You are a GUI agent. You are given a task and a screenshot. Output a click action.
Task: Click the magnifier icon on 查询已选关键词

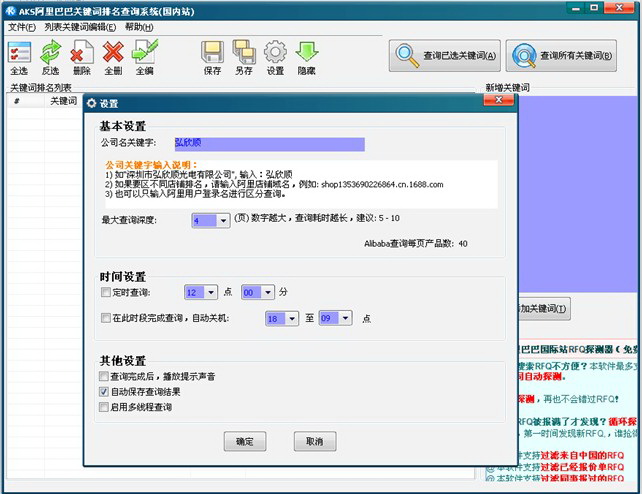(x=407, y=55)
